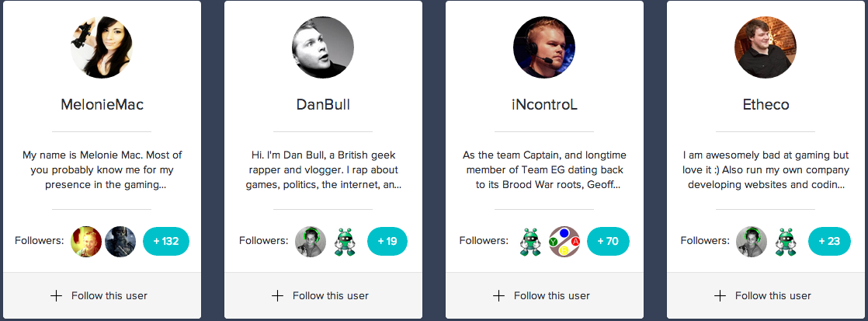Open Etheco's profile picture
The image size is (868, 321).
(x=765, y=48)
